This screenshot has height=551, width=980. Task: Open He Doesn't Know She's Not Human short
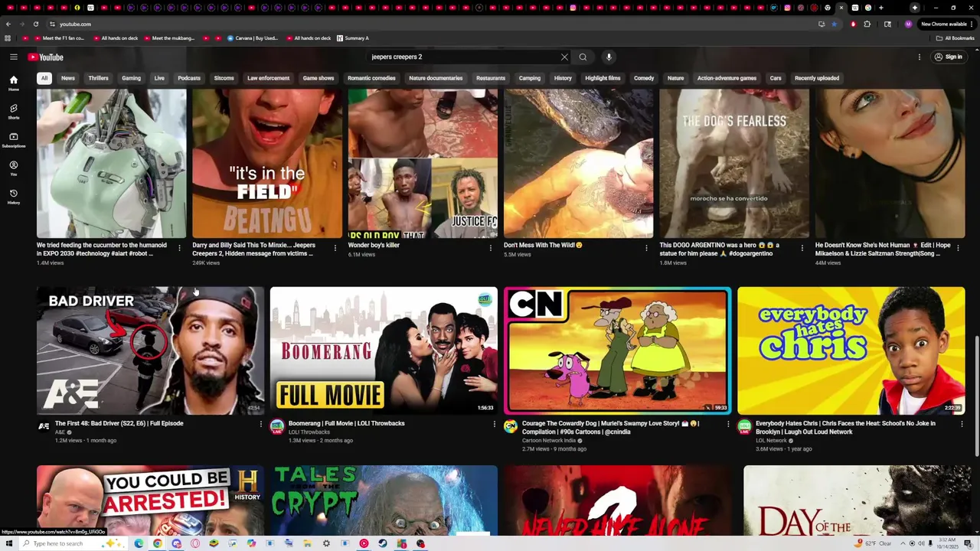(890, 163)
